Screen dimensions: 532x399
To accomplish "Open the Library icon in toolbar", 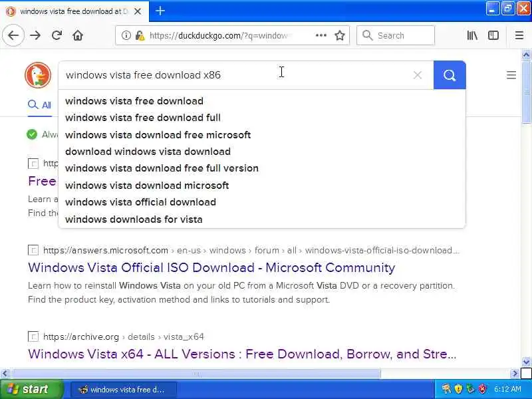I will pyautogui.click(x=472, y=35).
